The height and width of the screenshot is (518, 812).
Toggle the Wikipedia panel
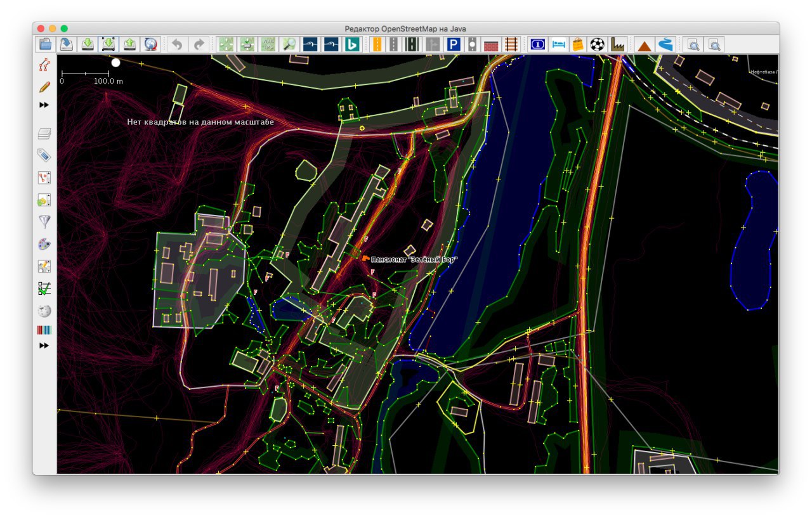click(44, 311)
